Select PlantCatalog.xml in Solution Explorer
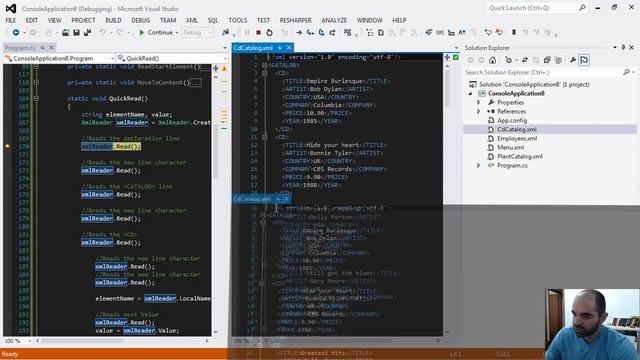This screenshot has height=360, width=640. pos(520,156)
